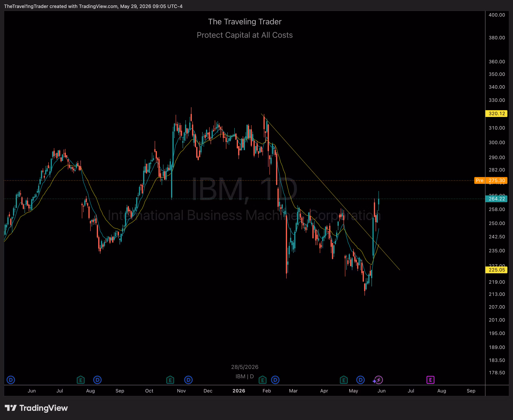Click the 189.00 price axis label
513x420 pixels.
pos(497,347)
